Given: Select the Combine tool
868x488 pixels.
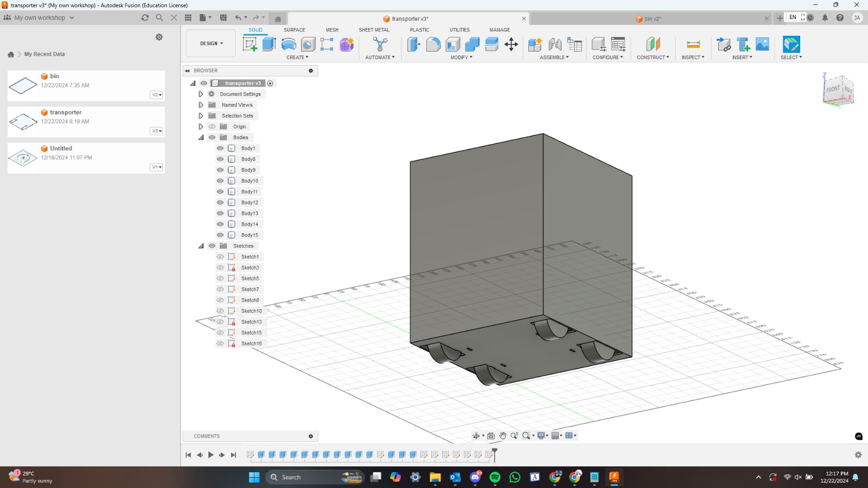Looking at the screenshot, I should point(472,44).
